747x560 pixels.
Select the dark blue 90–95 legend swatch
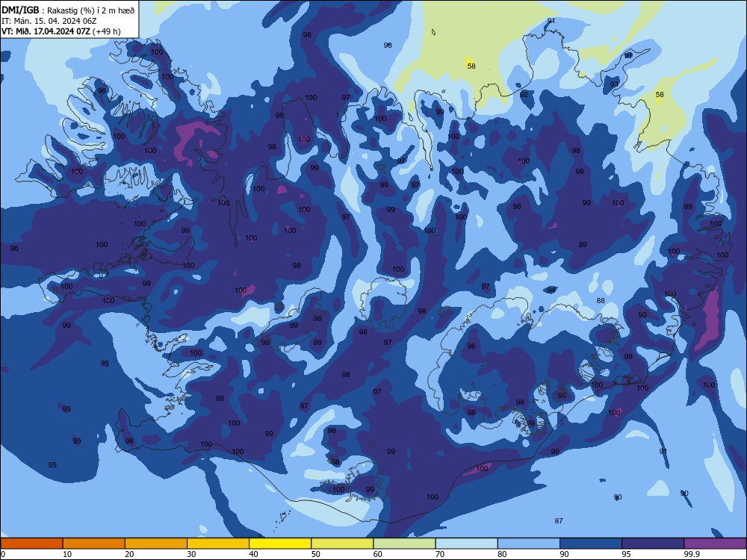click(591, 544)
